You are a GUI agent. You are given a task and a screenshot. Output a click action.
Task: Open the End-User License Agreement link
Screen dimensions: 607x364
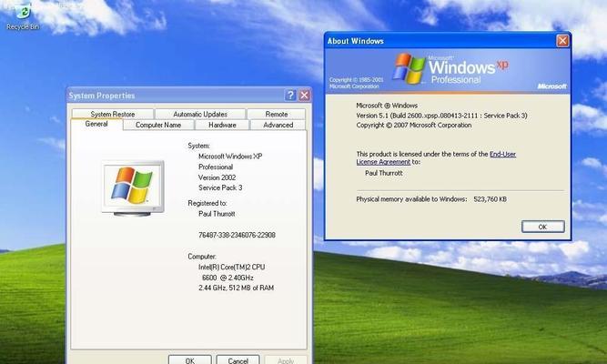tap(436, 157)
